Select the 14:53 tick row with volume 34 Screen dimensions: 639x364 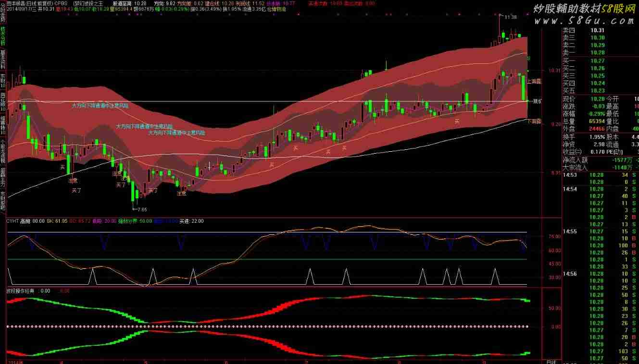[x=601, y=175]
